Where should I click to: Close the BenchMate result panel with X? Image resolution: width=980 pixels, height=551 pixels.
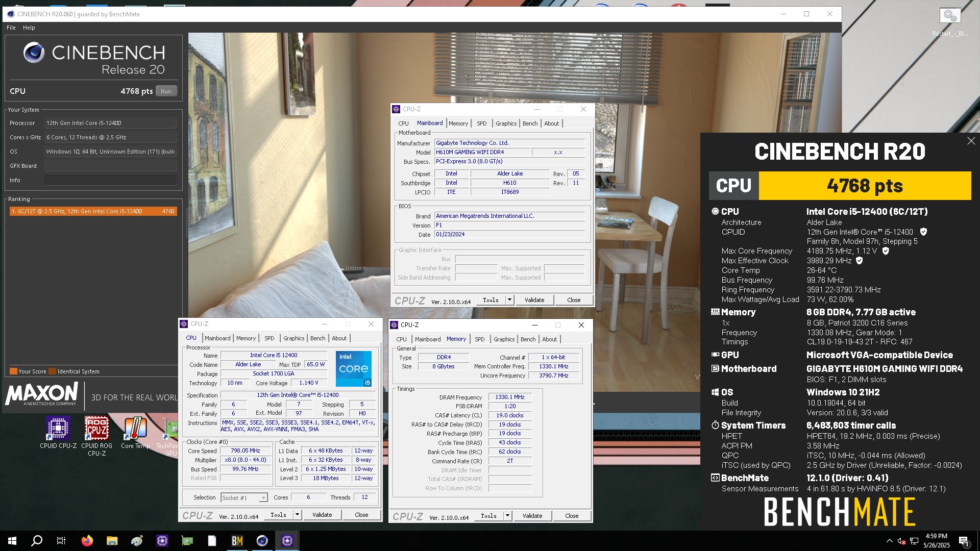click(x=971, y=141)
